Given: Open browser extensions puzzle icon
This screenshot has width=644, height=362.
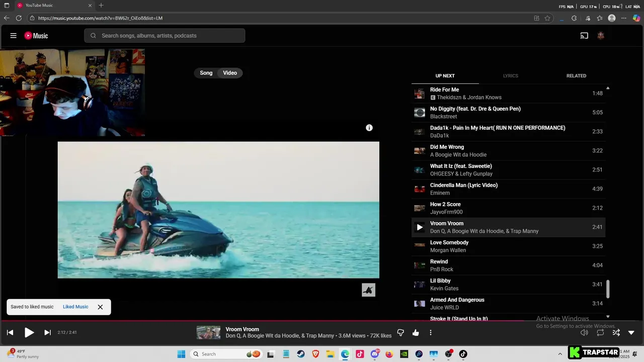Looking at the screenshot, I should point(574,18).
